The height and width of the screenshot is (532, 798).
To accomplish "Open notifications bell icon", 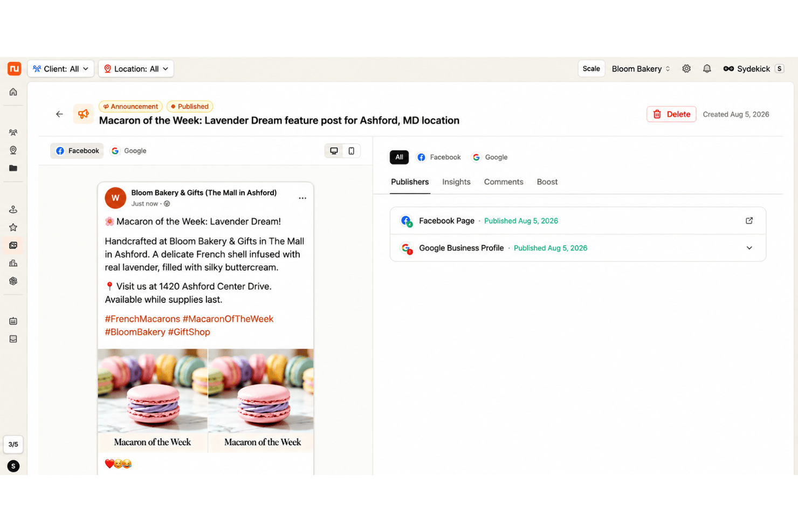I will 707,69.
